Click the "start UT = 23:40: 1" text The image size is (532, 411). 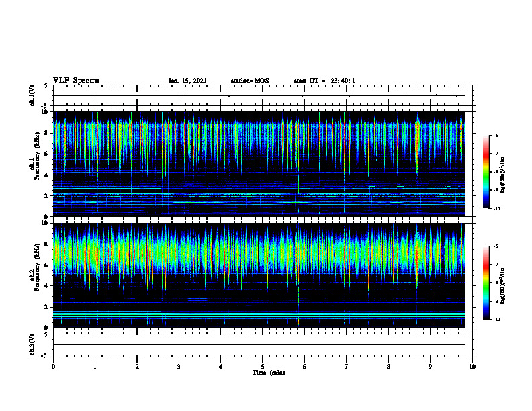coord(324,81)
